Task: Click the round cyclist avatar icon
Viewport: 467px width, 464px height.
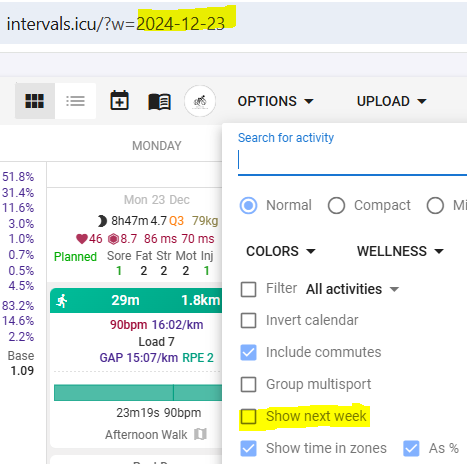Action: (x=200, y=101)
